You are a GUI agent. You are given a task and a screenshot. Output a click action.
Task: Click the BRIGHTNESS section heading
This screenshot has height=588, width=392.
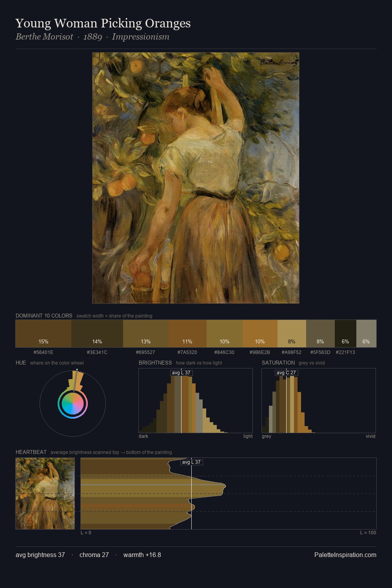click(x=155, y=363)
